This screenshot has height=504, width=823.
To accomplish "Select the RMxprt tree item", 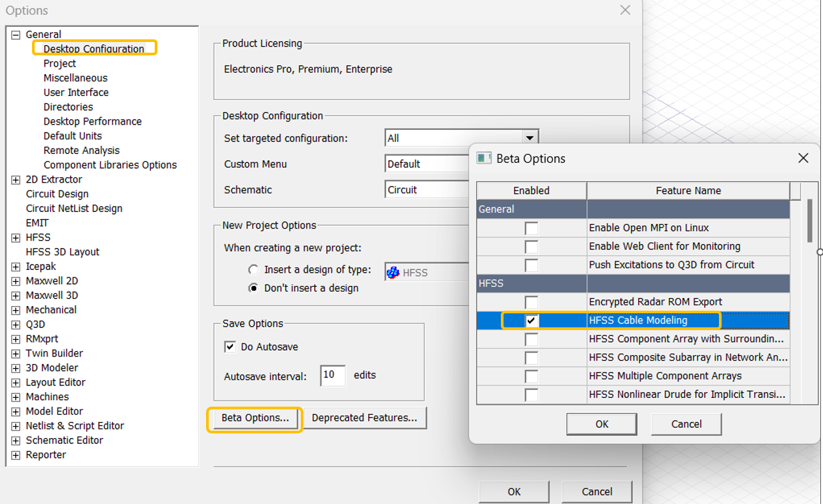I will tap(42, 339).
